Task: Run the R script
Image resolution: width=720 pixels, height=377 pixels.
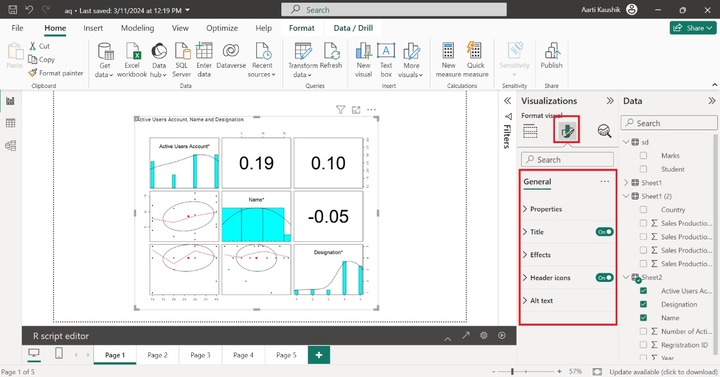Action: click(502, 336)
